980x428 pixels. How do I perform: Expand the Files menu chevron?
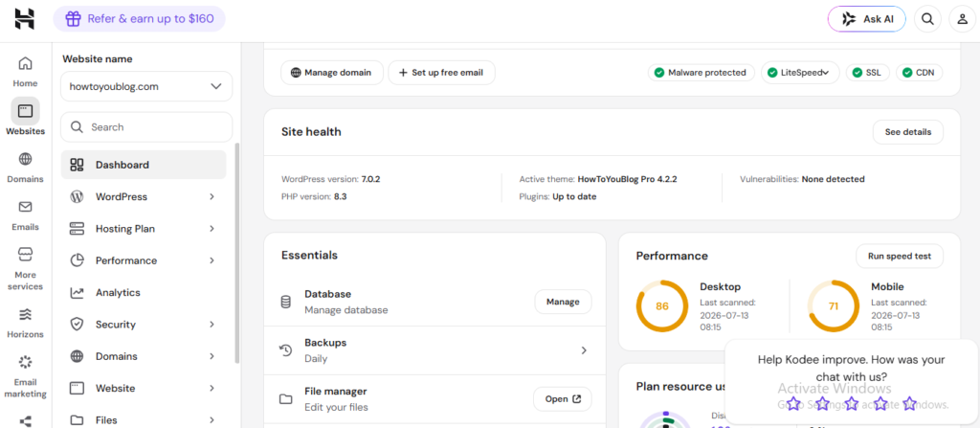(x=212, y=420)
